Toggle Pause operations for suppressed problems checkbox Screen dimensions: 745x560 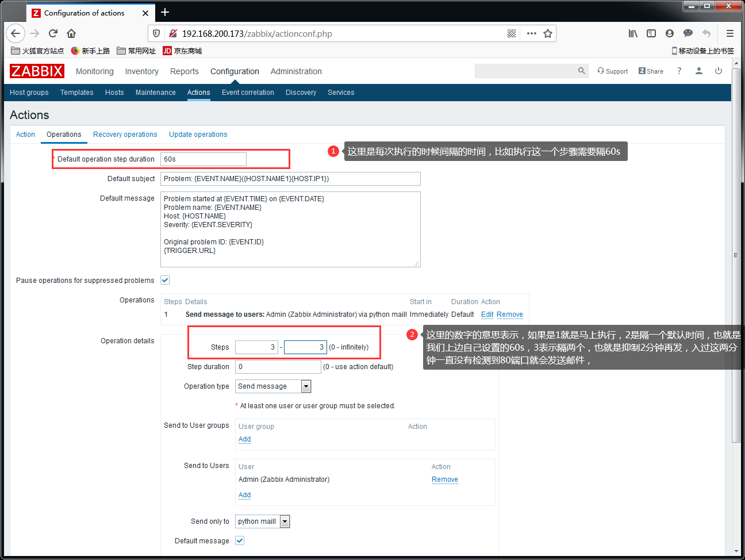[x=165, y=280]
